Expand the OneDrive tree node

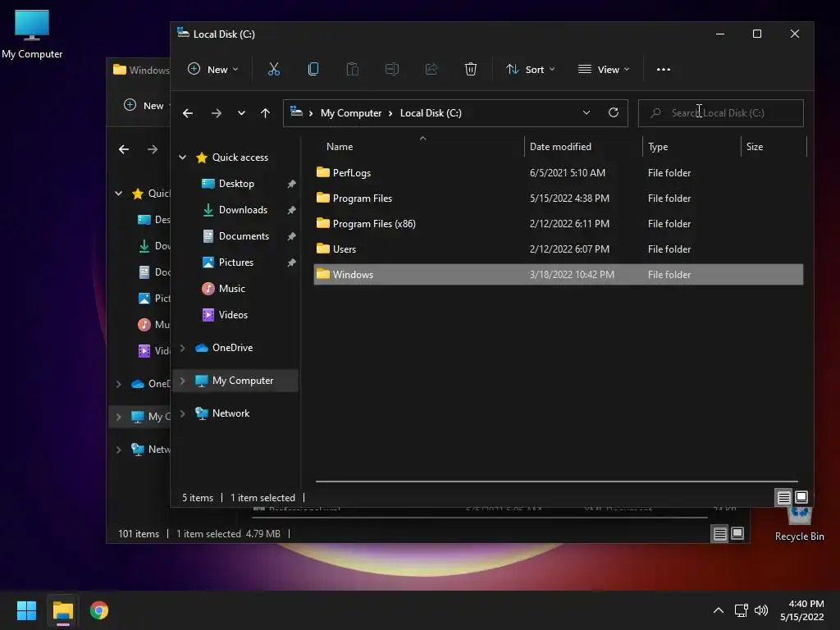[183, 348]
